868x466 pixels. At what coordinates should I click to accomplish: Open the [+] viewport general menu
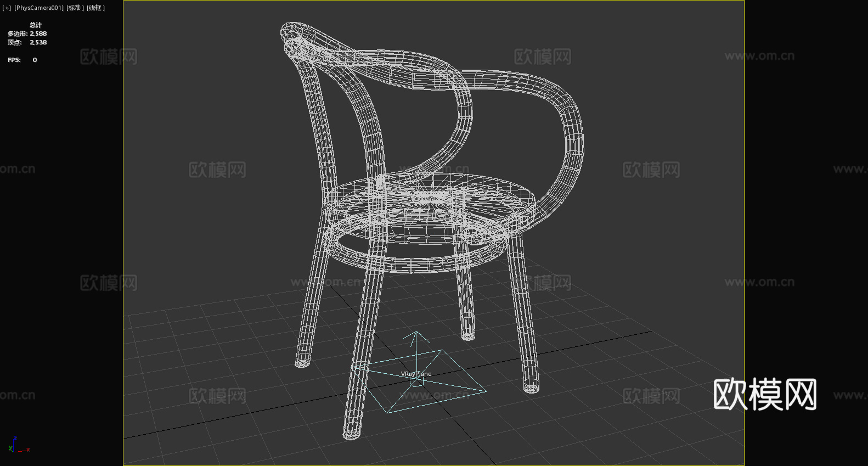[x=7, y=8]
